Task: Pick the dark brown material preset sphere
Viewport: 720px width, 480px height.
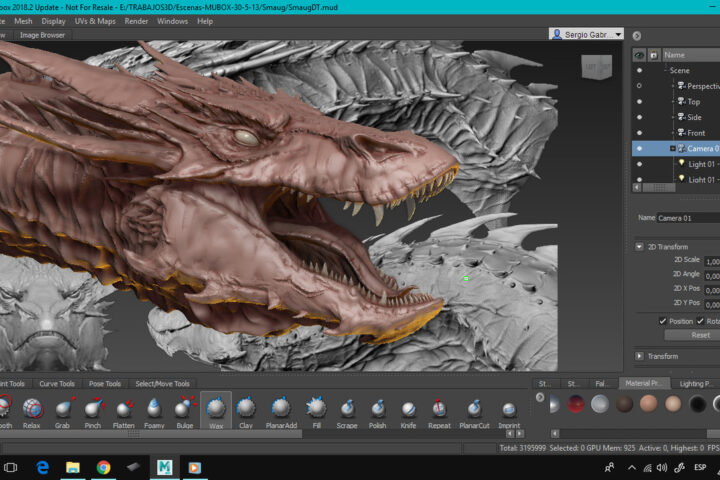Action: (624, 404)
